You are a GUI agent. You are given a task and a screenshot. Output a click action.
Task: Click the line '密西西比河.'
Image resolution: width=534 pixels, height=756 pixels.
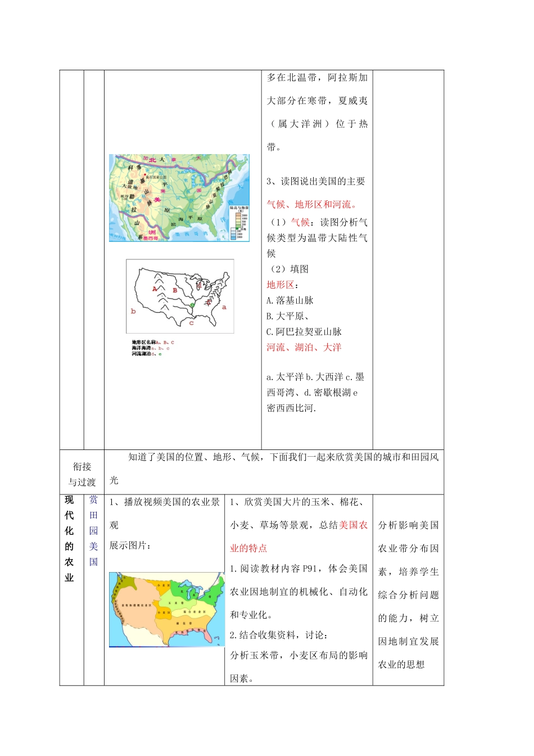click(x=291, y=408)
